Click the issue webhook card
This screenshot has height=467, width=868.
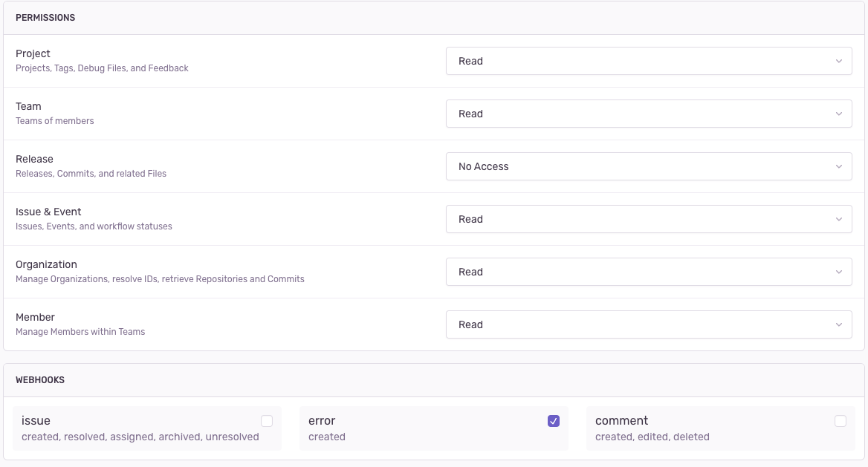point(147,428)
